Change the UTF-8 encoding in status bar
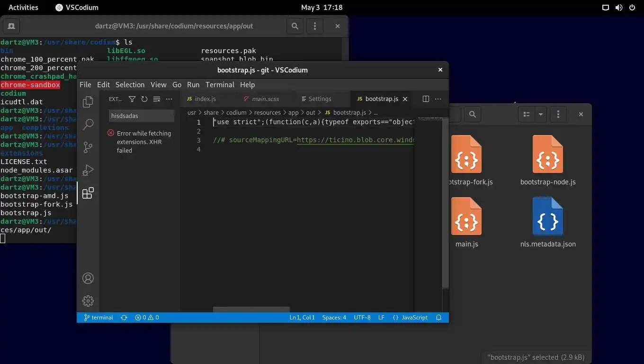This screenshot has height=364, width=644. [x=362, y=318]
